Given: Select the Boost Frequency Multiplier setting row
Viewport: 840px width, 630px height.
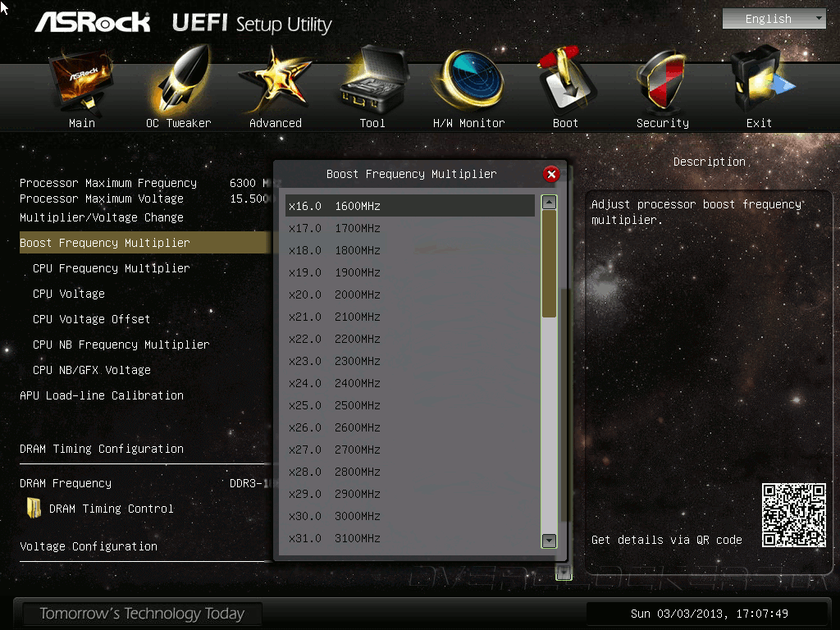Looking at the screenshot, I should coord(146,243).
